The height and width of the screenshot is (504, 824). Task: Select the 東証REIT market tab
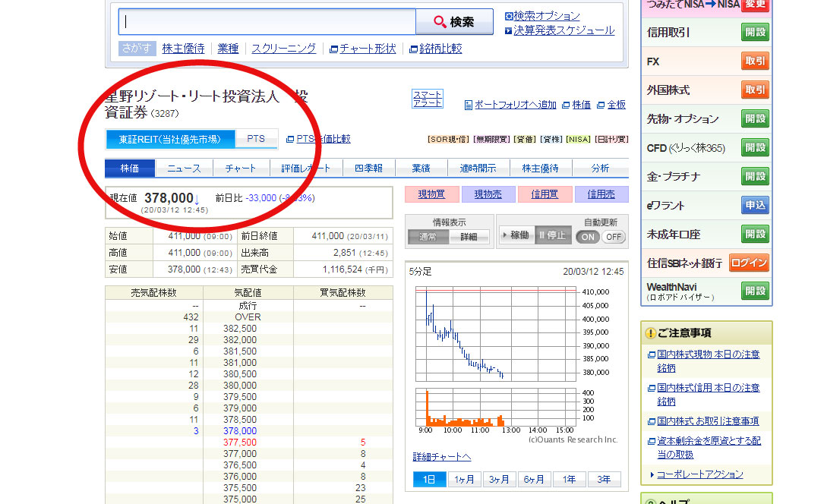coord(170,139)
